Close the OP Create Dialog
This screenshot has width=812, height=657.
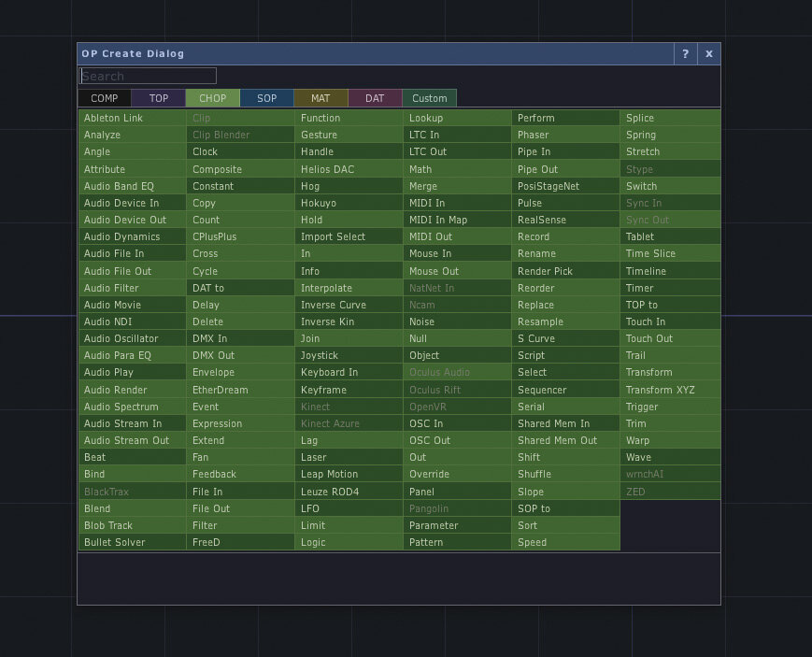point(709,54)
